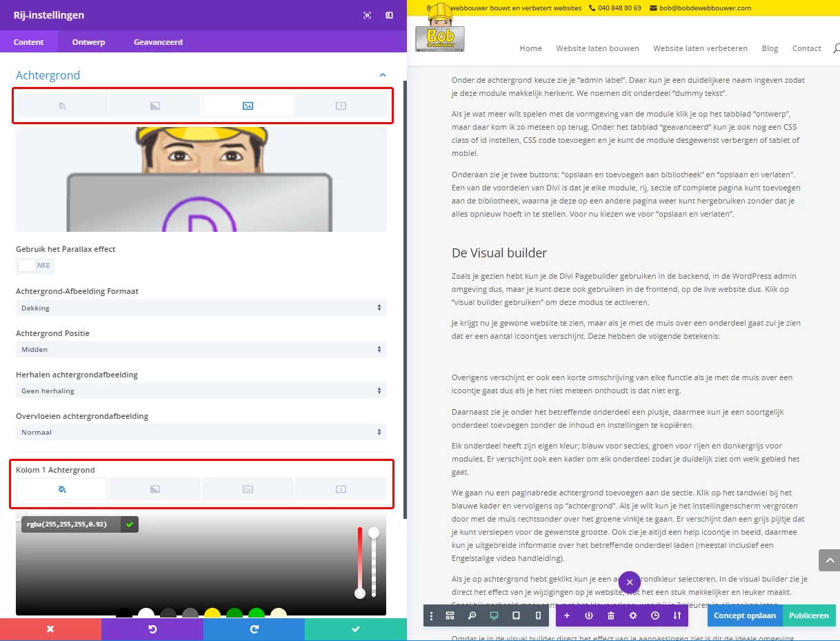Open the page settings gear in the builder bar

coord(632,615)
